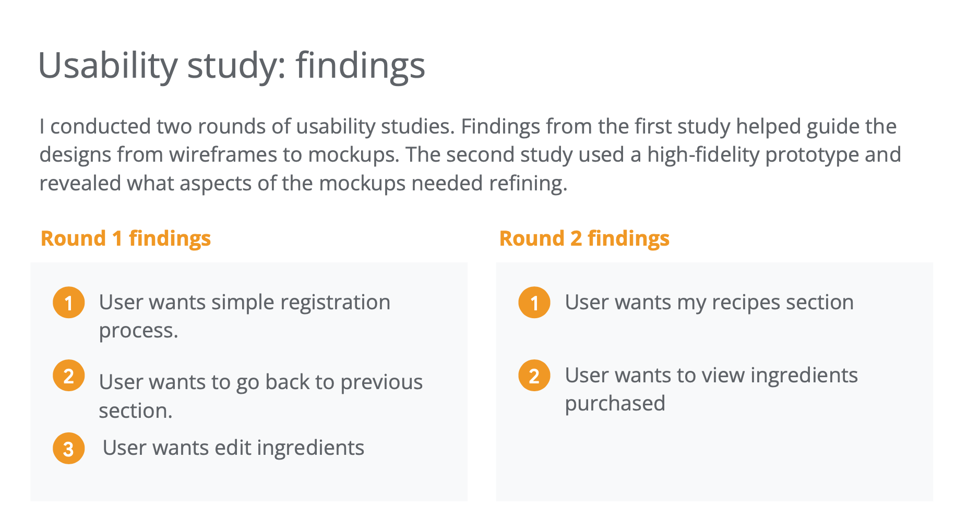Click the intro paragraph about usability studies
The image size is (980, 531).
(x=470, y=155)
